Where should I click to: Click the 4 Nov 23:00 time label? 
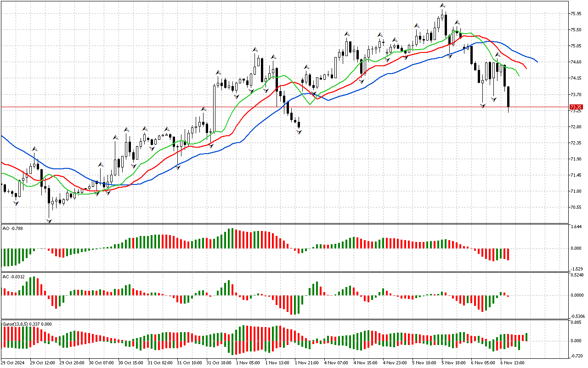396,362
